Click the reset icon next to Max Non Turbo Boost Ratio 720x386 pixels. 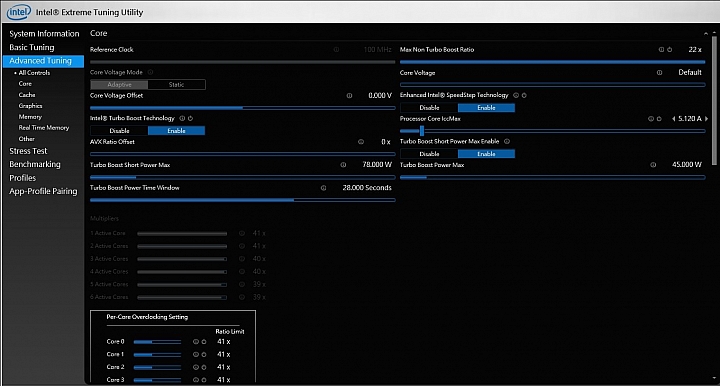click(669, 50)
